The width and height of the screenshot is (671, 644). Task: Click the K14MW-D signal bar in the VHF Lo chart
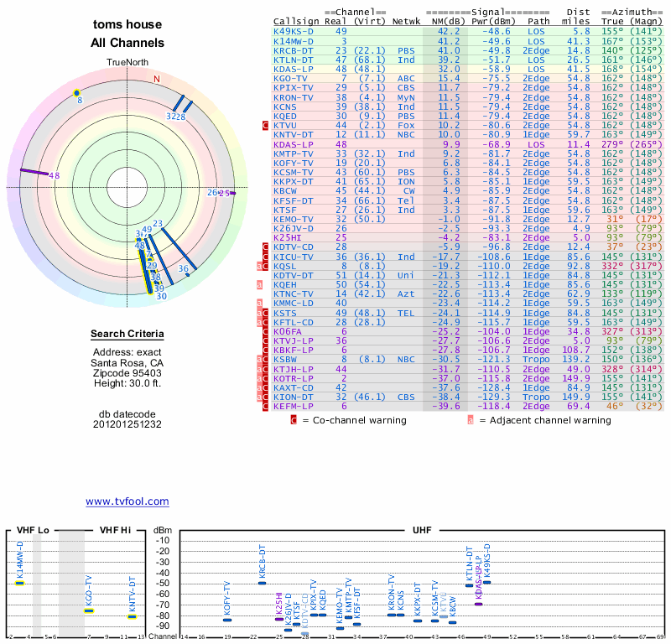[x=20, y=582]
